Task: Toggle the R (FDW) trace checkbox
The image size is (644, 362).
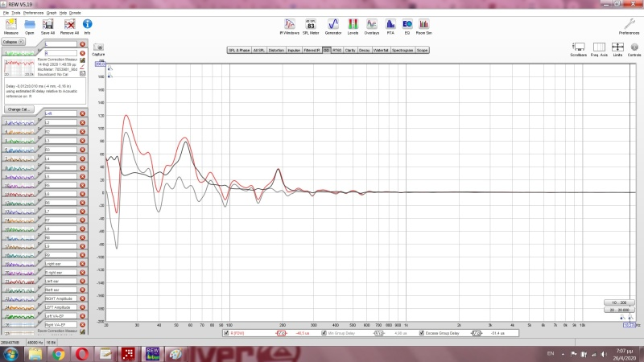Action: [225, 332]
